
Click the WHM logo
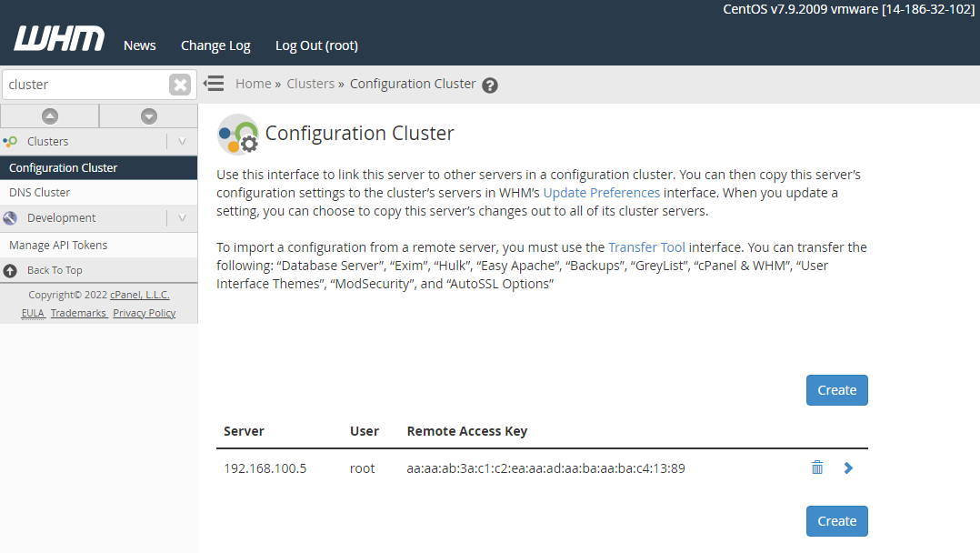(x=59, y=39)
